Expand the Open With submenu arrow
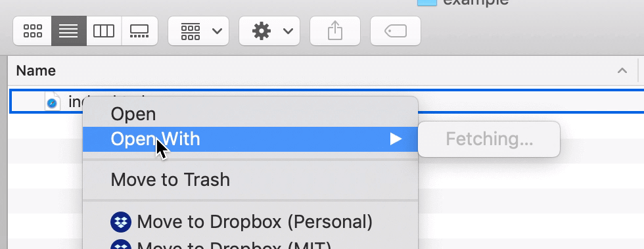Screen dimensions: 644x249 pos(396,139)
